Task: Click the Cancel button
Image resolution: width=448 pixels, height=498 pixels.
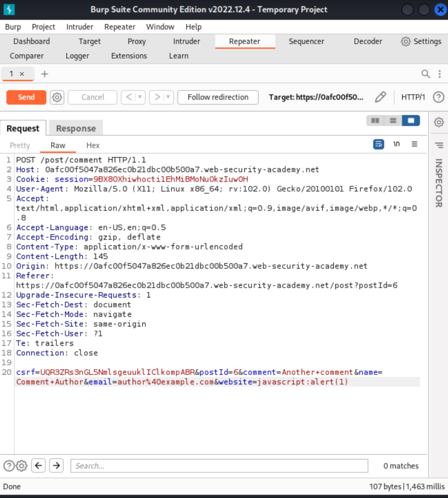Action: click(93, 97)
